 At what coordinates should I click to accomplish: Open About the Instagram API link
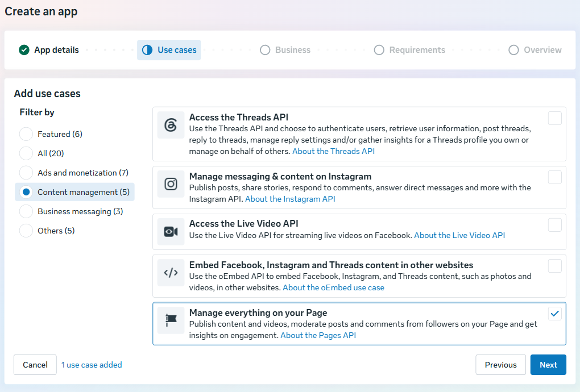(x=290, y=199)
